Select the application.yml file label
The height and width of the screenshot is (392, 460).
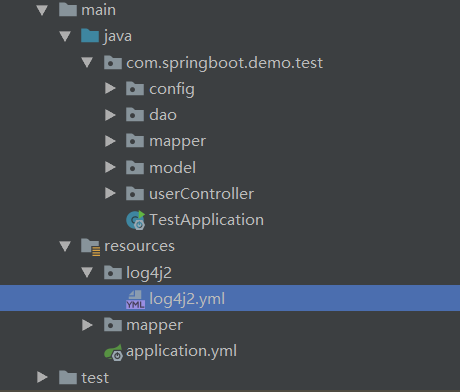[x=181, y=352]
